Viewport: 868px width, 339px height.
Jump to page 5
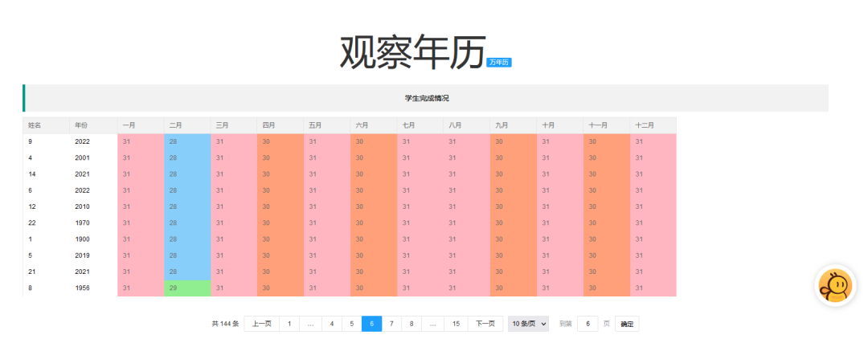click(351, 324)
